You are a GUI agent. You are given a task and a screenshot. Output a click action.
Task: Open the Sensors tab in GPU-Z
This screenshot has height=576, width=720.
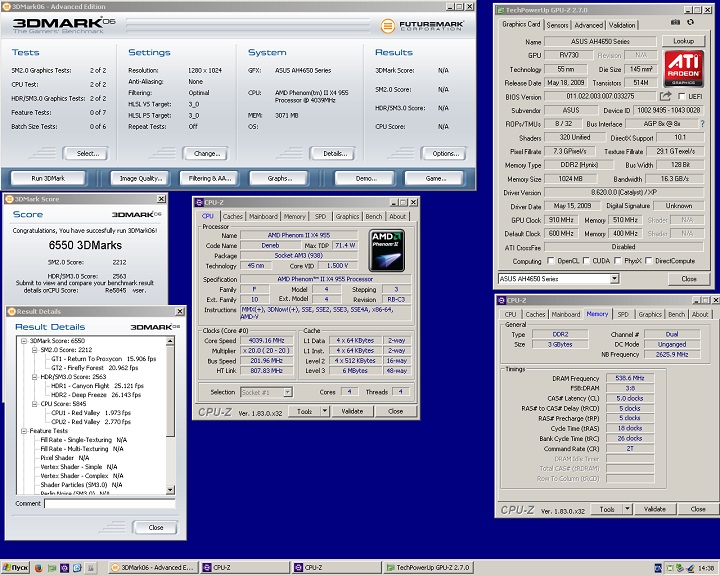[558, 25]
